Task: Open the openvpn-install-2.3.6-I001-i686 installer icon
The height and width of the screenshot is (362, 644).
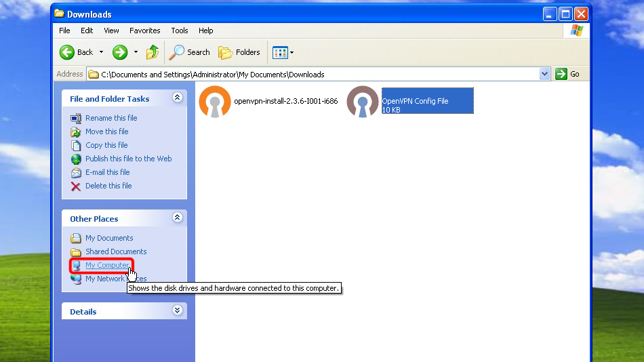Action: pyautogui.click(x=215, y=102)
